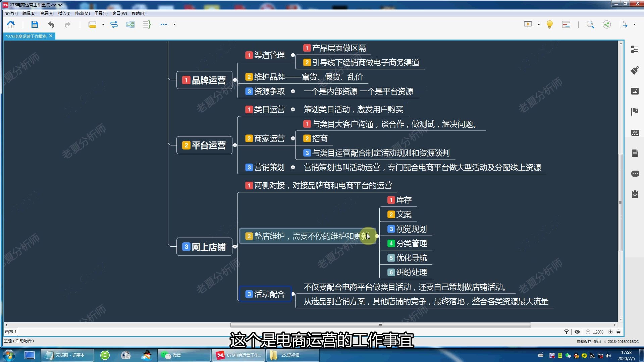Screen dimensions: 644x362
Task: Collapse the 营销策划 branch
Action: pos(293,167)
